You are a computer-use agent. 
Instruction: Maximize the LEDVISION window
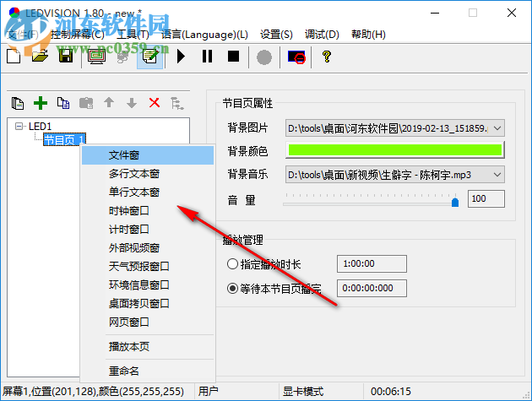[473, 13]
